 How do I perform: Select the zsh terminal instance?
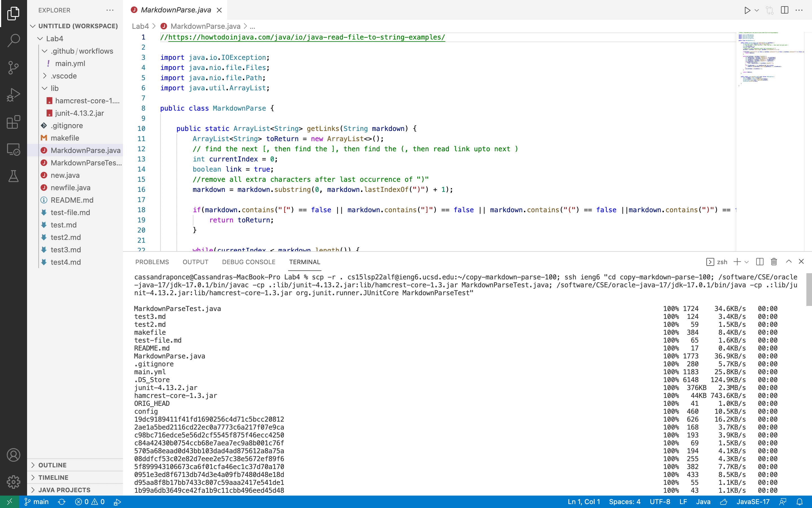717,262
